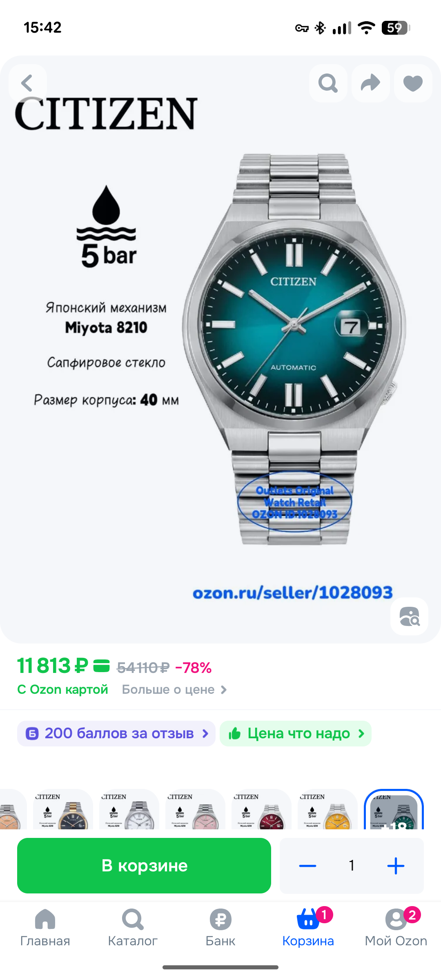The height and width of the screenshot is (980, 441).
Task: Open 200 баллов за отзыв offer
Action: click(x=116, y=733)
